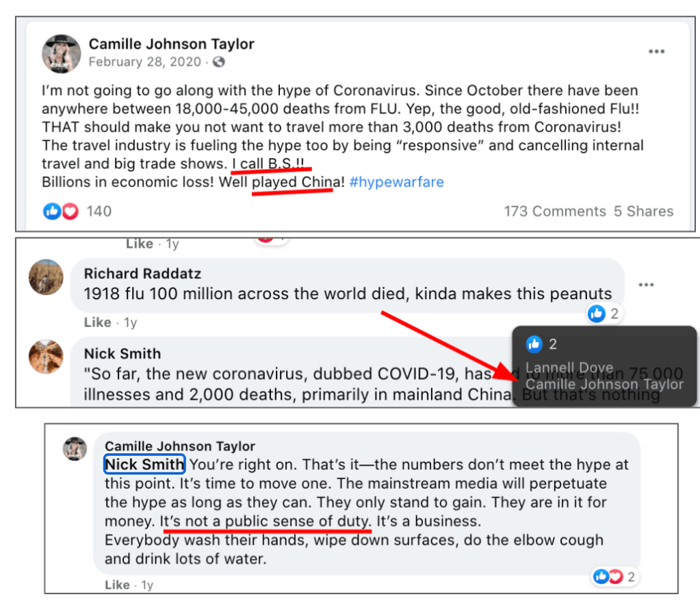
Task: Open Nick Smith's avatar photo
Action: pos(46,357)
